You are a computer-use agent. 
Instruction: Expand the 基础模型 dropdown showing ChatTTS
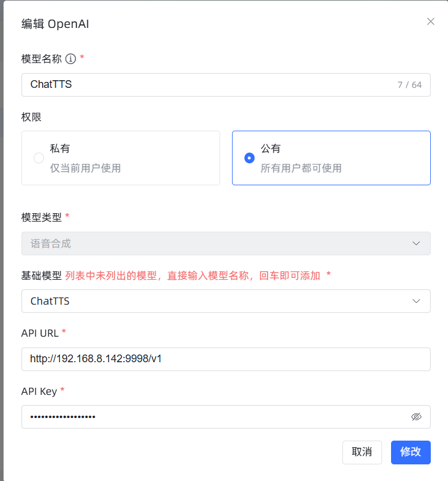(x=226, y=301)
